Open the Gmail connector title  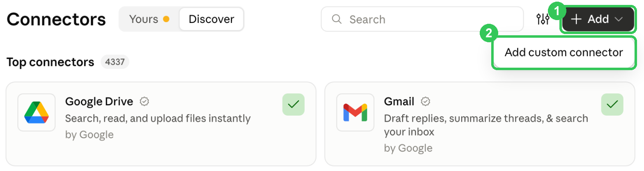[399, 101]
